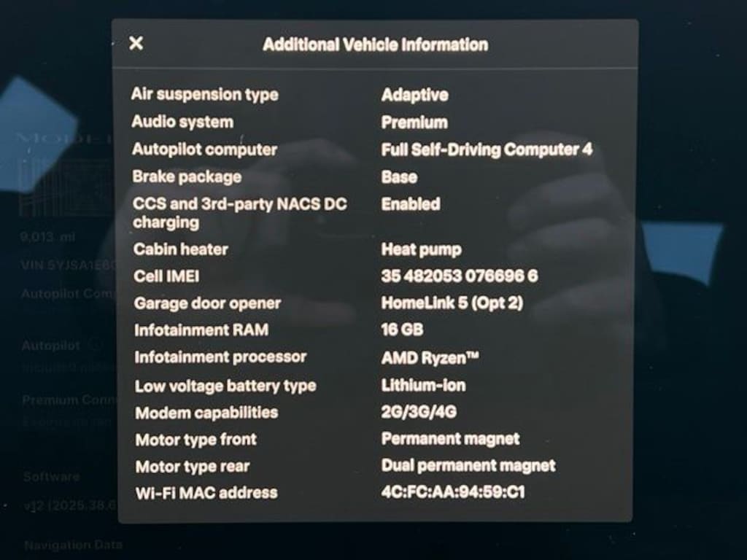Screen dimensions: 747x560
Task: Select the Air suspension type label
Action: point(204,95)
